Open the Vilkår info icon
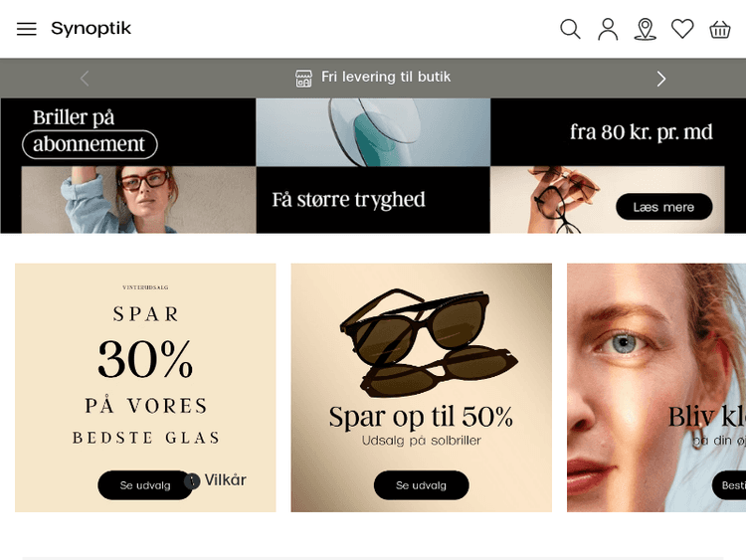The width and height of the screenshot is (746, 560). click(192, 481)
